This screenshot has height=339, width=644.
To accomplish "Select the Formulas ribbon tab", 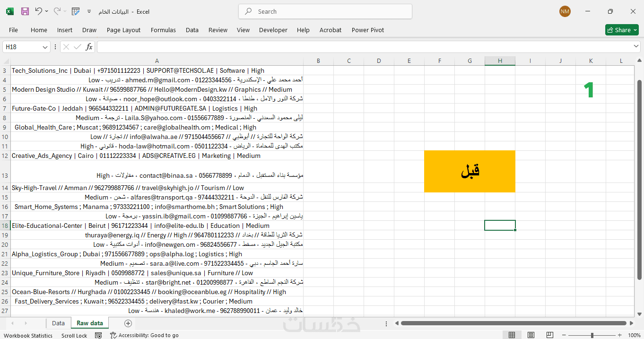I will (163, 30).
